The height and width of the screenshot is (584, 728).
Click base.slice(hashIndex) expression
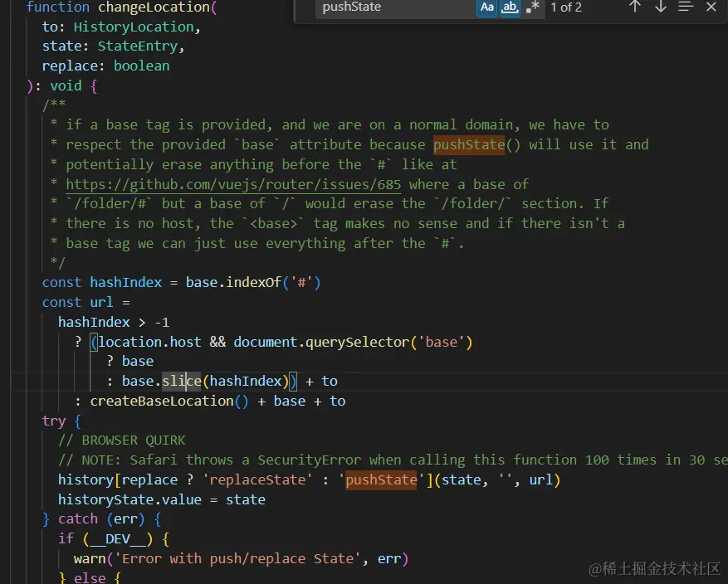(206, 382)
